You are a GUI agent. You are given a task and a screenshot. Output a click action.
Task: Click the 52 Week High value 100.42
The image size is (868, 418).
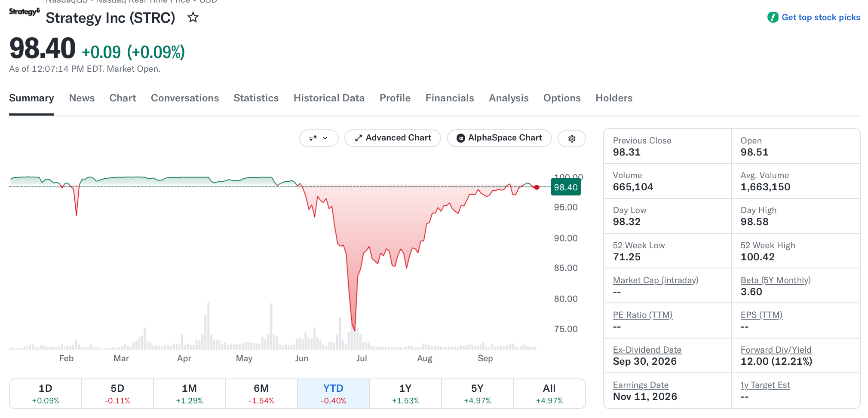click(758, 257)
